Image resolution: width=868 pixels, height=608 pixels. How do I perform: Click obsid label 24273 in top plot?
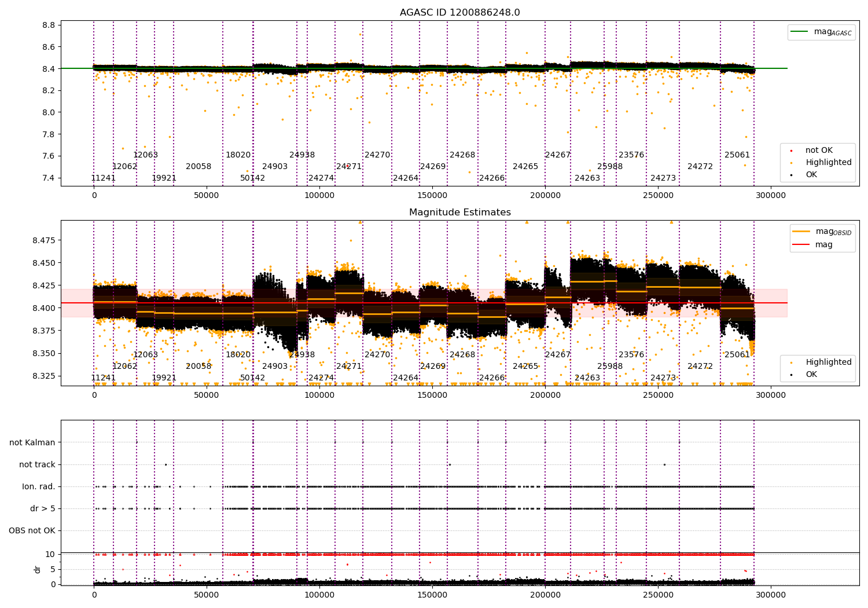pyautogui.click(x=663, y=178)
